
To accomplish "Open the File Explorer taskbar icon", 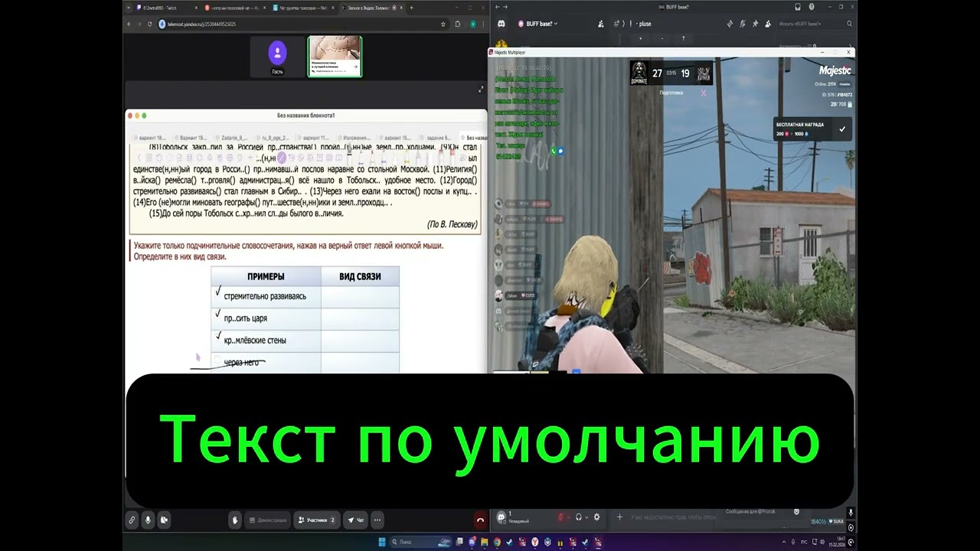I will coord(484,543).
